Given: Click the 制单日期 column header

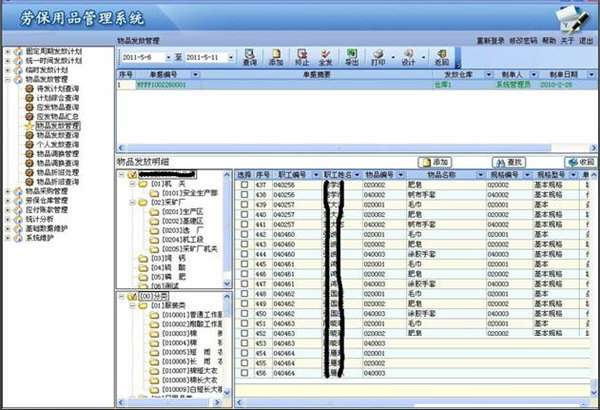Looking at the screenshot, I should [x=563, y=75].
